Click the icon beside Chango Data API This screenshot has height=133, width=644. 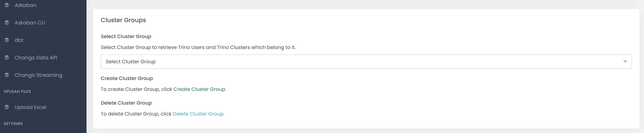click(x=7, y=57)
